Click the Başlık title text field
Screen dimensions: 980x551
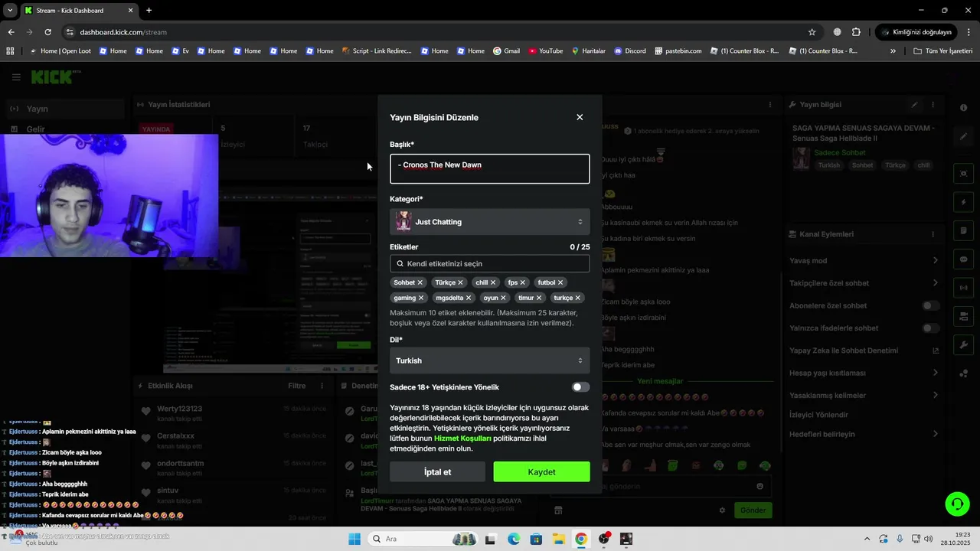click(490, 169)
